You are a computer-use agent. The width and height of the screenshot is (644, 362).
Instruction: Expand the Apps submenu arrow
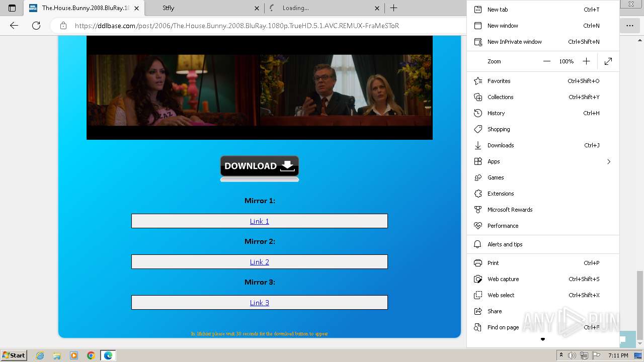point(608,161)
